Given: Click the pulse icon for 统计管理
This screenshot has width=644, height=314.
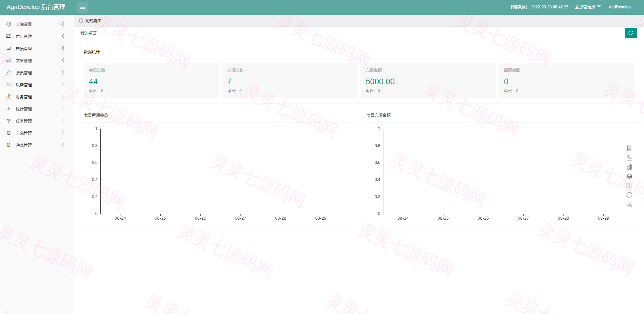Looking at the screenshot, I should click(x=9, y=109).
